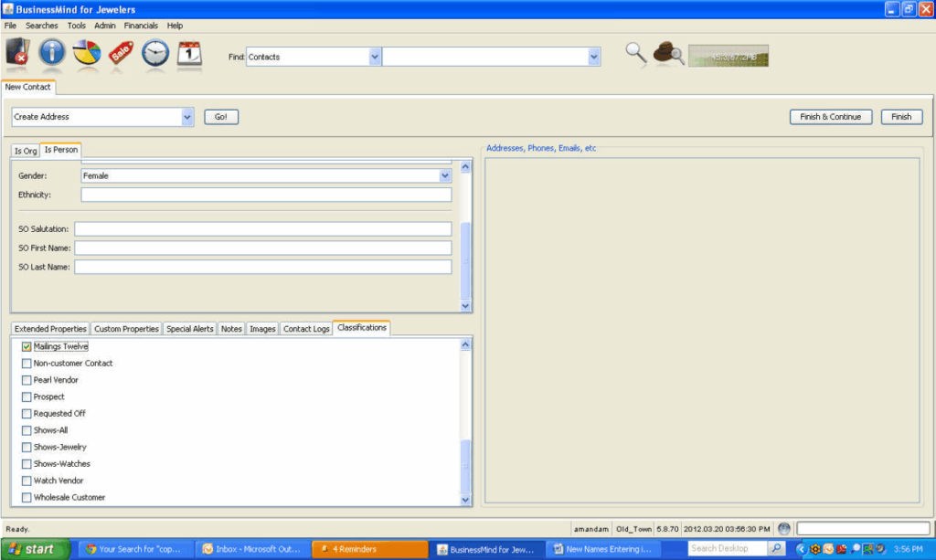Click the detective hat advanced search icon
This screenshot has width=936, height=560.
(x=668, y=54)
